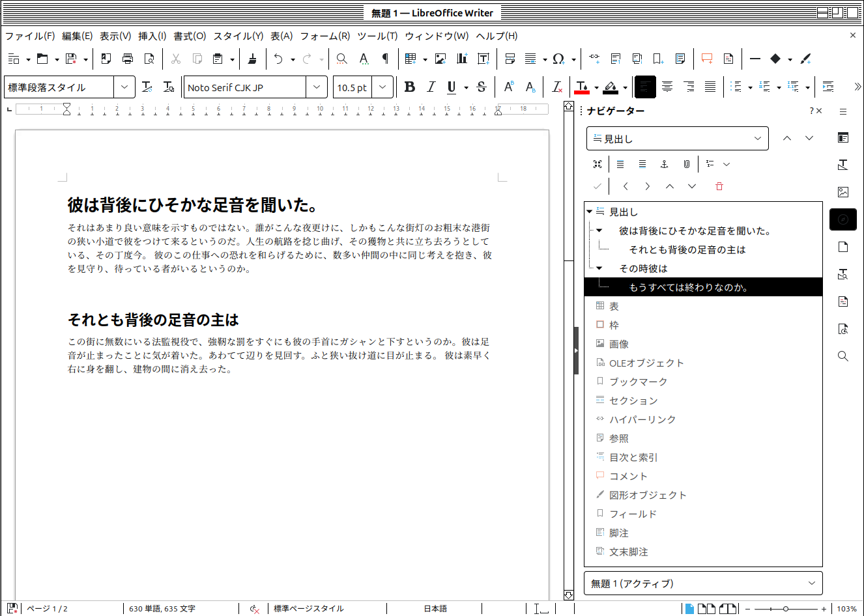The image size is (864, 616).
Task: Open the Page panel in sidebar
Action: 842,247
